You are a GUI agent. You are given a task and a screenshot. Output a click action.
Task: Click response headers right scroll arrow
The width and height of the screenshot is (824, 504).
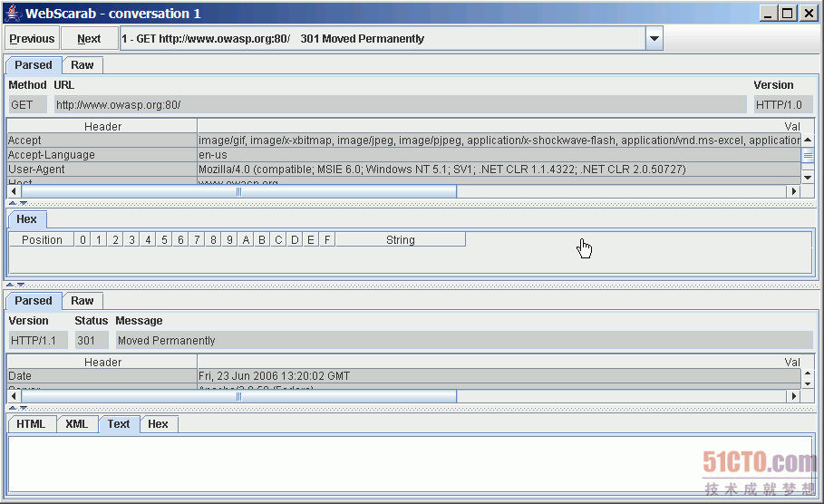[794, 396]
